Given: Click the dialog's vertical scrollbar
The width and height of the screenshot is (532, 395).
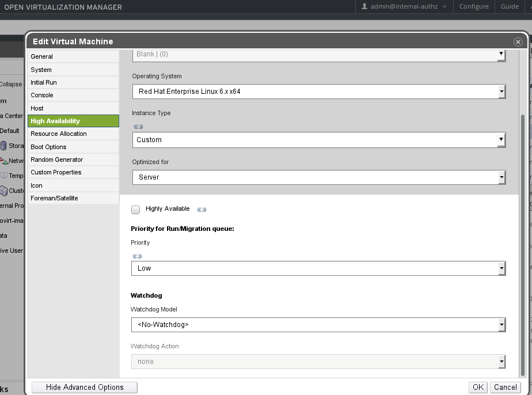Looking at the screenshot, I should click(523, 230).
